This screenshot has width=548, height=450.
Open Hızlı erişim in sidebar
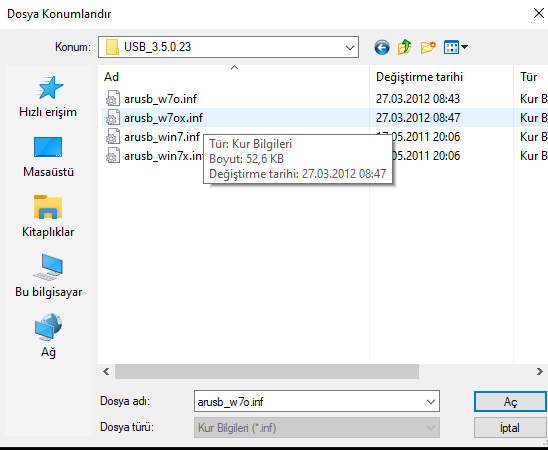tap(48, 97)
